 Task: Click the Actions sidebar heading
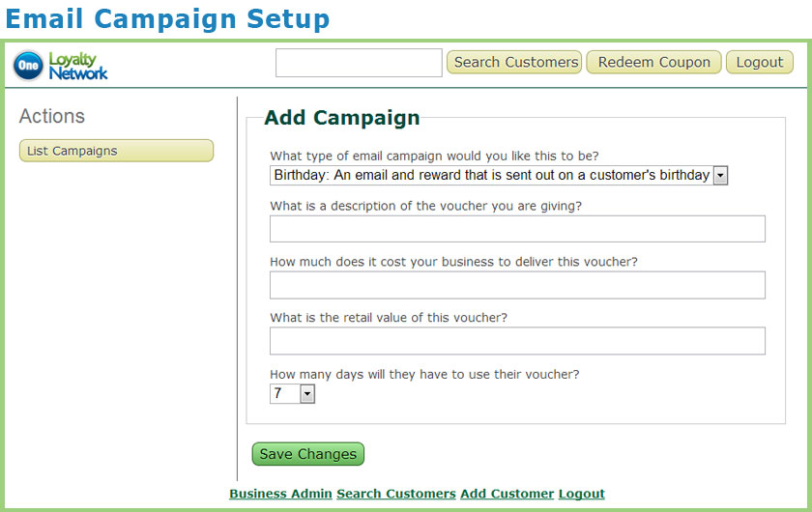[52, 117]
